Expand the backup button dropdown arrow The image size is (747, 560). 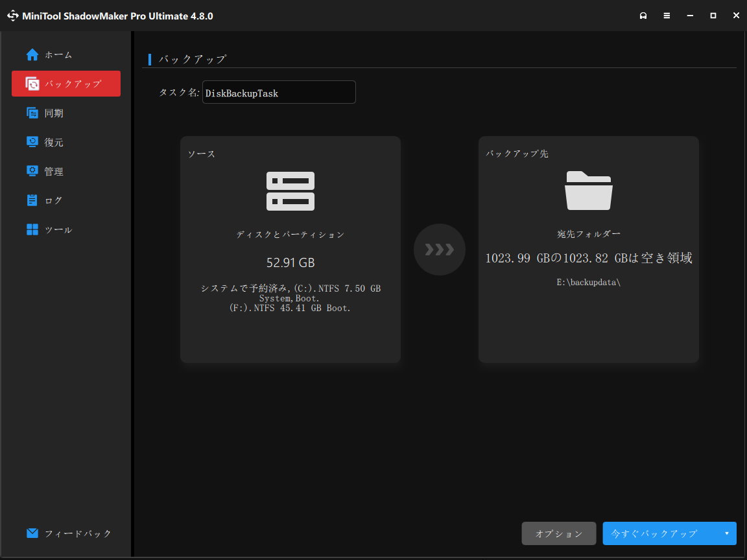coord(726,533)
